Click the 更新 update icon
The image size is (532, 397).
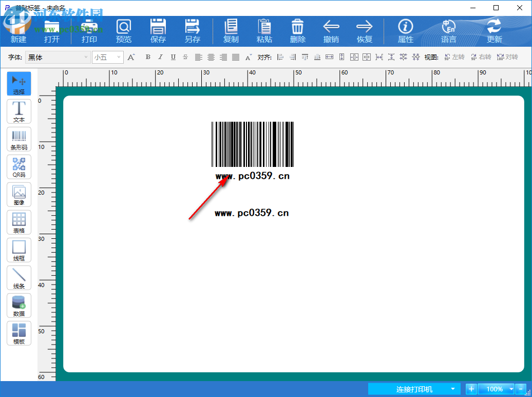[495, 31]
